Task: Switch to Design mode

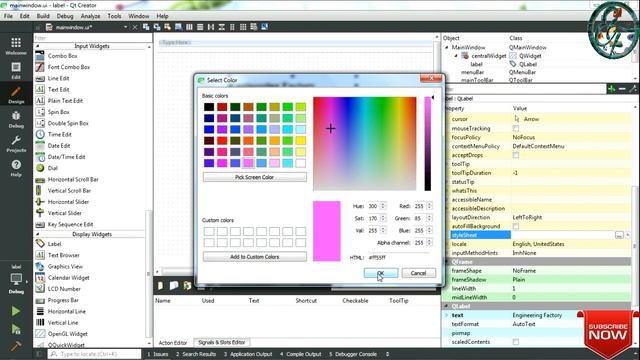Action: coord(16,95)
